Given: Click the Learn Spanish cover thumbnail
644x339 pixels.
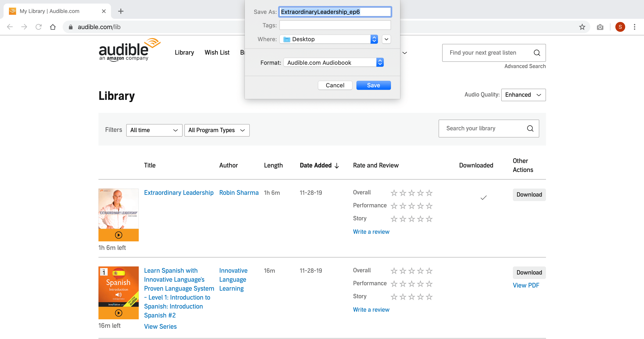Looking at the screenshot, I should pyautogui.click(x=119, y=286).
